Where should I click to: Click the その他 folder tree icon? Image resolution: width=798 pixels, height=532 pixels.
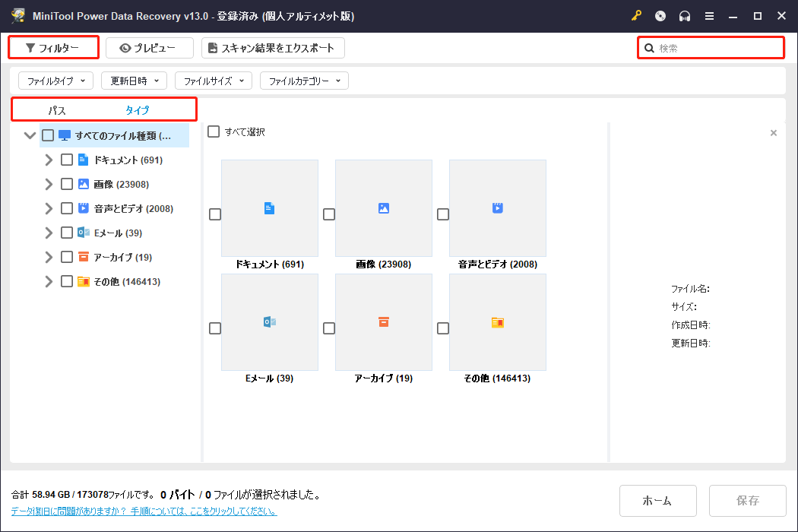coord(84,281)
